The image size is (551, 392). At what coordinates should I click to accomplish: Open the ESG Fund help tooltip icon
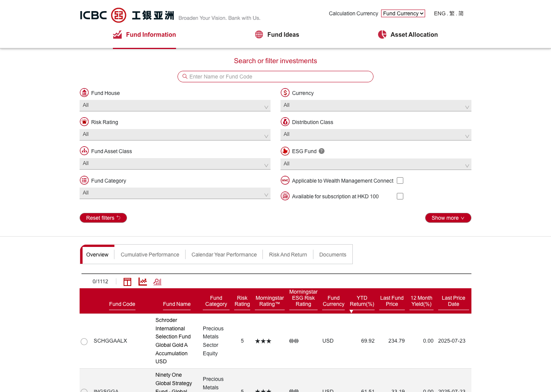point(322,151)
